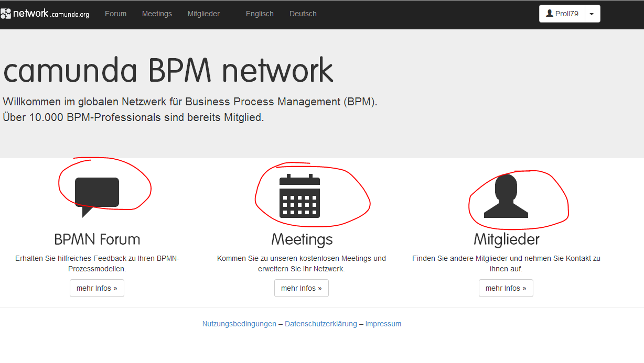644x363 pixels.
Task: Open the Datenschutzerklärung footer link
Action: coord(320,324)
